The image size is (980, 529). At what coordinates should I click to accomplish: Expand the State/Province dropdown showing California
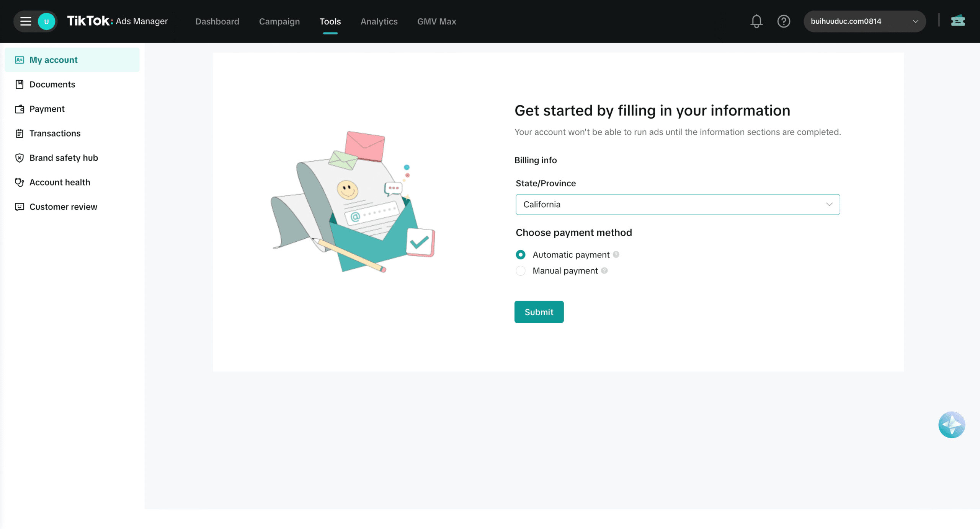coord(678,205)
